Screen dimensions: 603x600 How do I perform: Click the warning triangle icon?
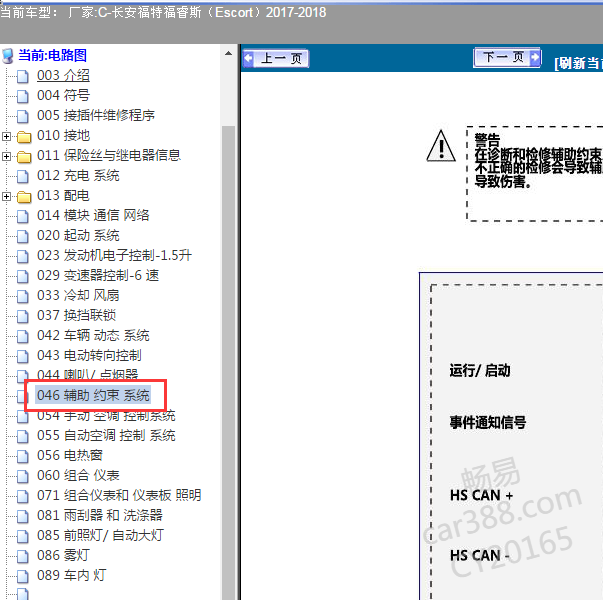(x=441, y=146)
